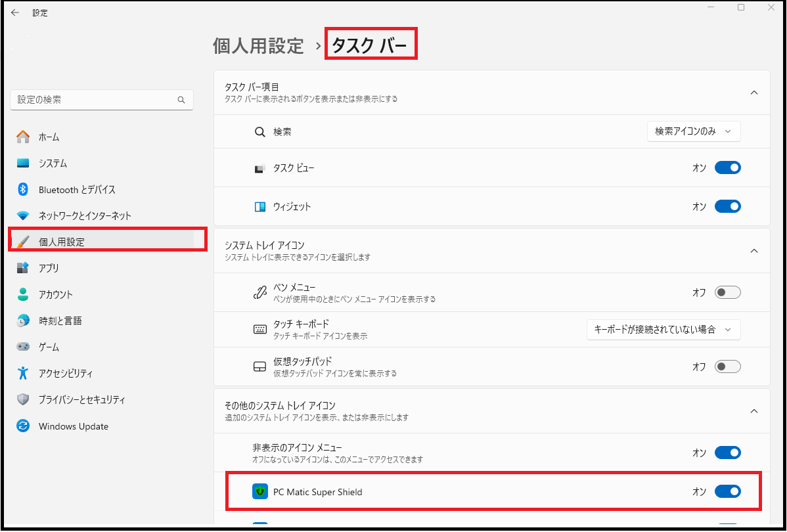Screen dimensions: 787x532
Task: Open the 検索アイコンのみ dropdown
Action: tap(693, 131)
